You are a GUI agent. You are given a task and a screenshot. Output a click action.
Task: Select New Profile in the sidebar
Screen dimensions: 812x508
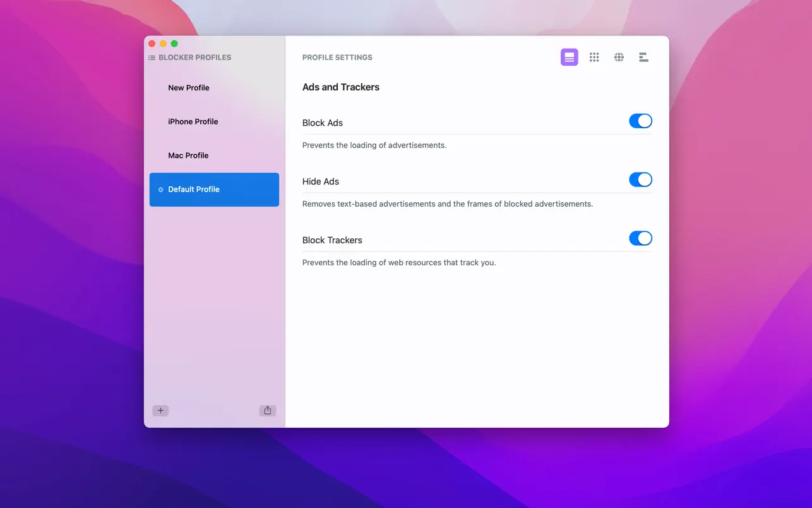point(189,88)
